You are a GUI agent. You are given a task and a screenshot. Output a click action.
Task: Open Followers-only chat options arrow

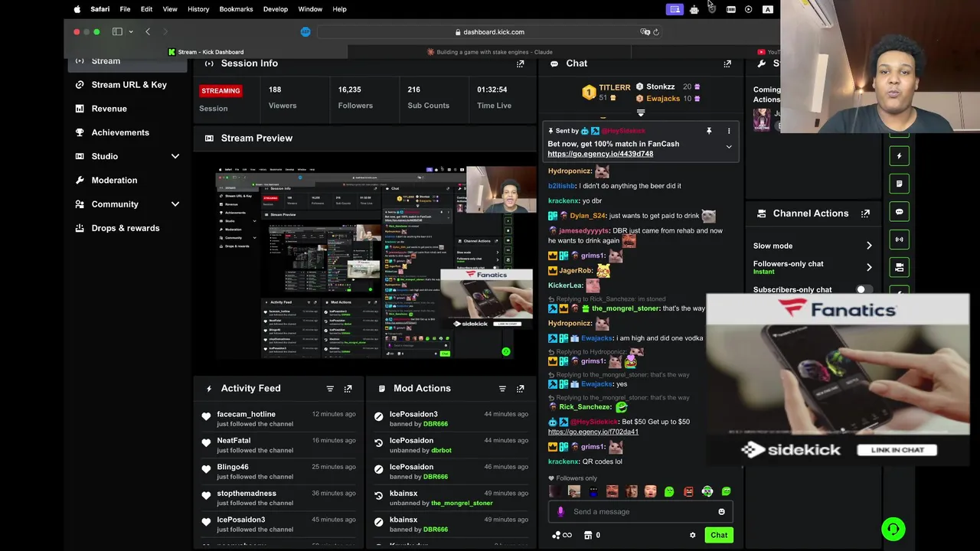pyautogui.click(x=869, y=268)
